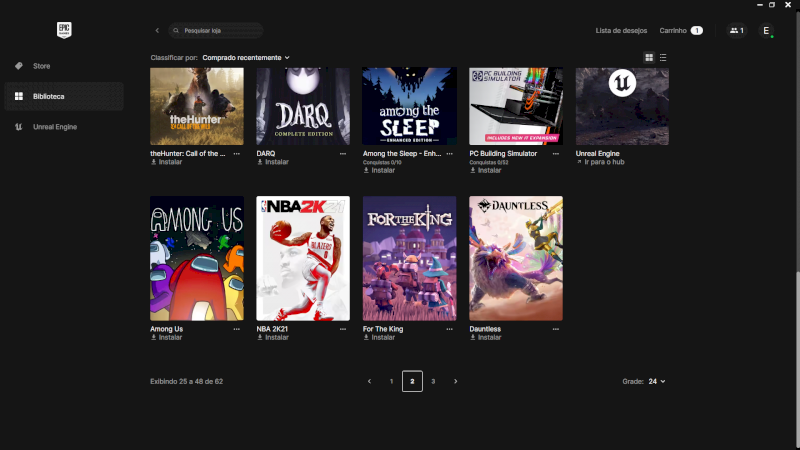Viewport: 800px width, 450px height.
Task: Click the Dauntless title text
Action: (x=485, y=329)
